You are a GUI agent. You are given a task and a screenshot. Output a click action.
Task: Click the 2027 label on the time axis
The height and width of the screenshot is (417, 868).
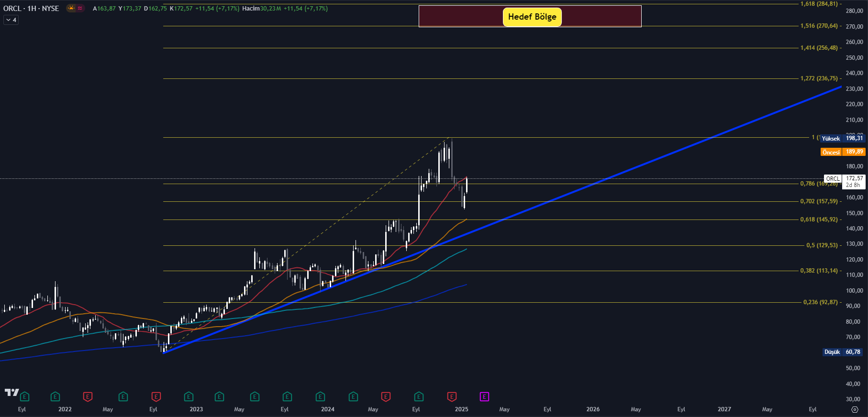click(724, 409)
